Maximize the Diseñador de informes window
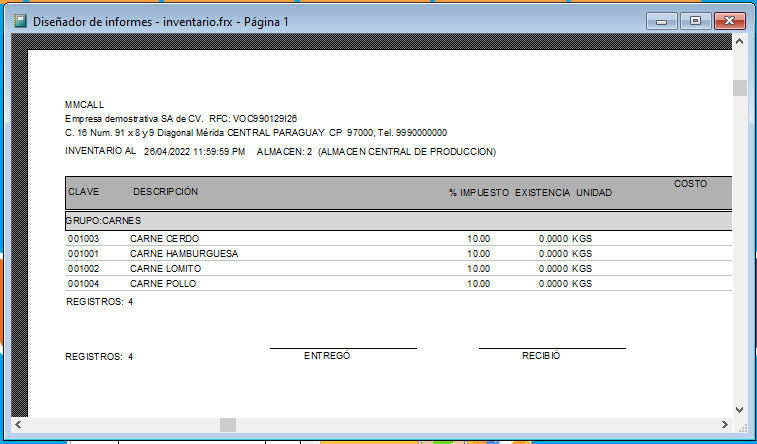Image resolution: width=757 pixels, height=444 pixels. tap(695, 21)
